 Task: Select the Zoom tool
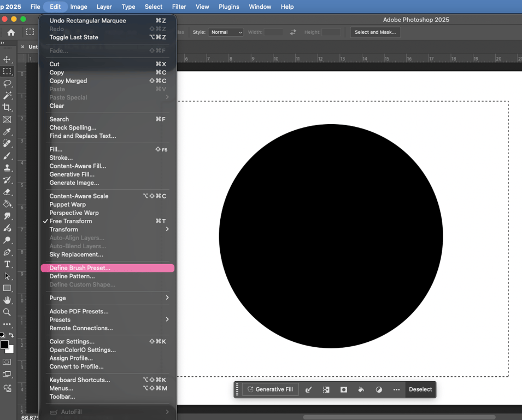pos(7,312)
